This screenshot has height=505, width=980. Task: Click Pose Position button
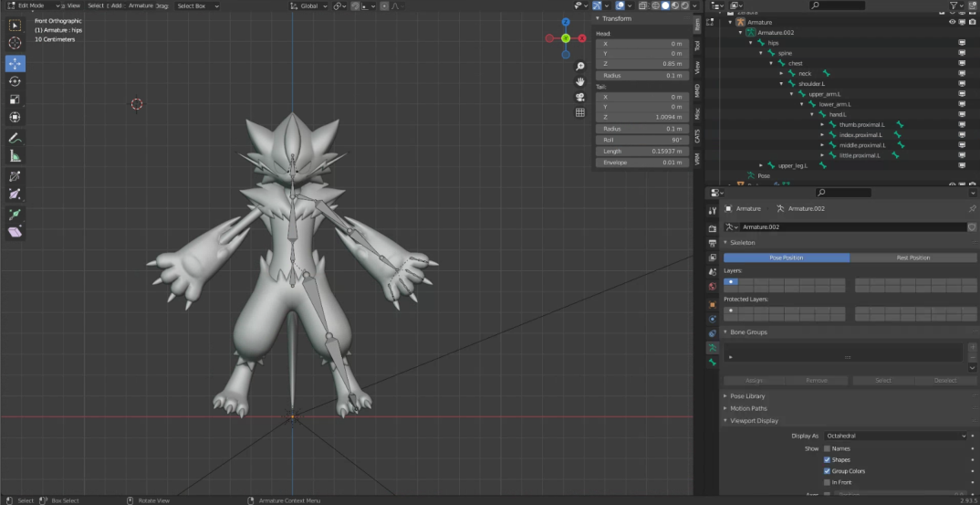[x=787, y=258]
